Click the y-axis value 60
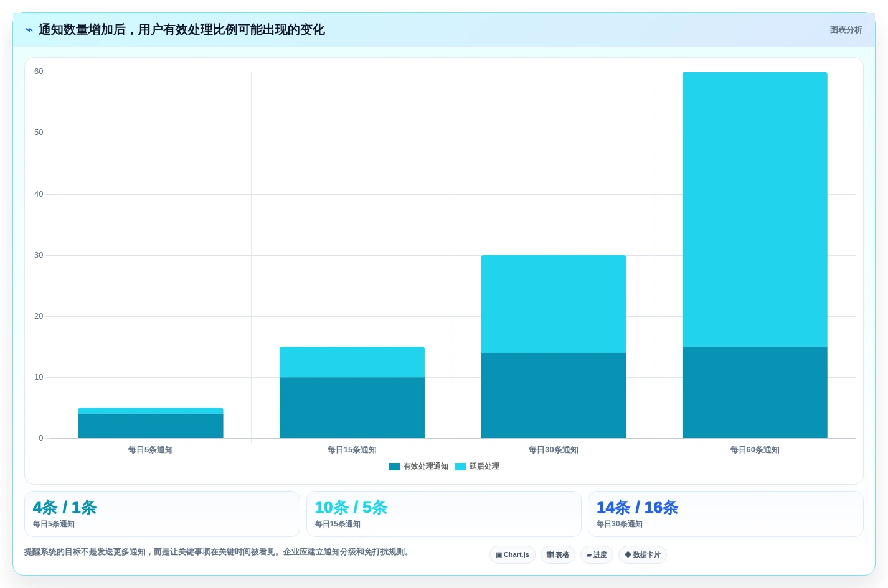 click(39, 72)
